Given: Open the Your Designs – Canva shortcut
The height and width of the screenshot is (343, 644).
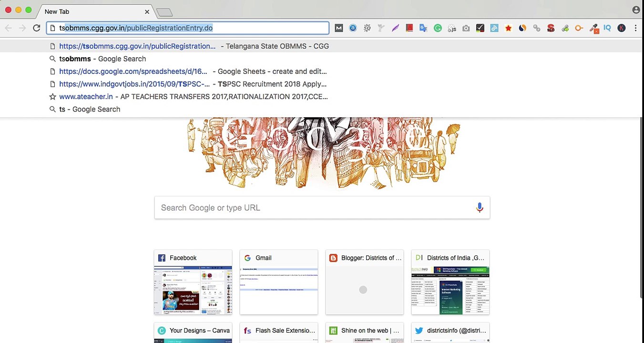Looking at the screenshot, I should tap(193, 333).
